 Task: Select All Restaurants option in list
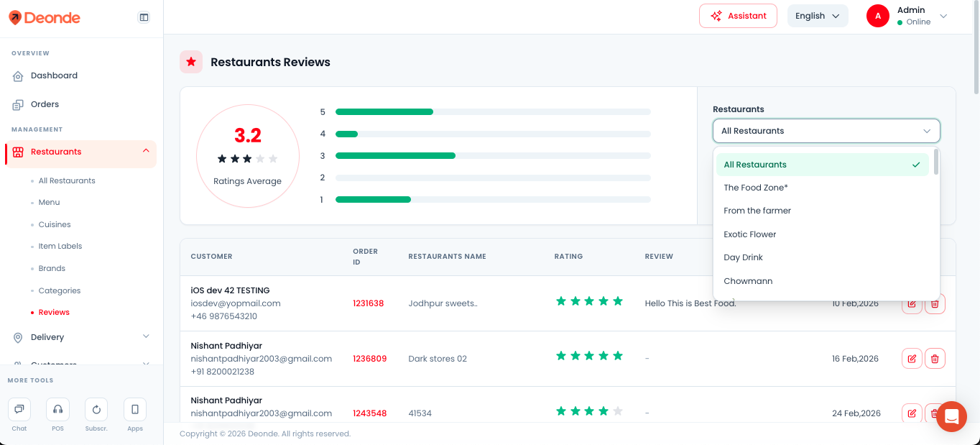click(x=823, y=165)
